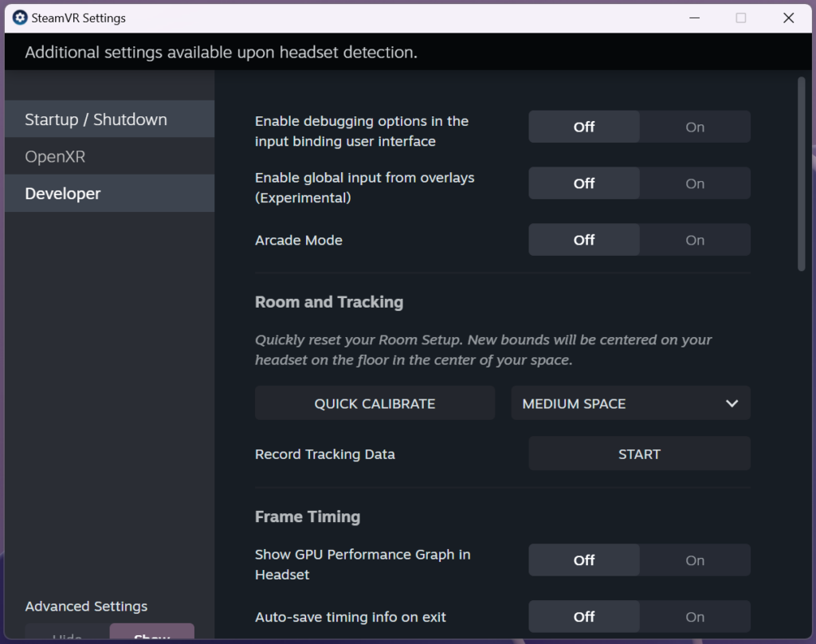Click the settings panel vertical scrollbar
Viewport: 816px width, 644px height.
pyautogui.click(x=802, y=174)
